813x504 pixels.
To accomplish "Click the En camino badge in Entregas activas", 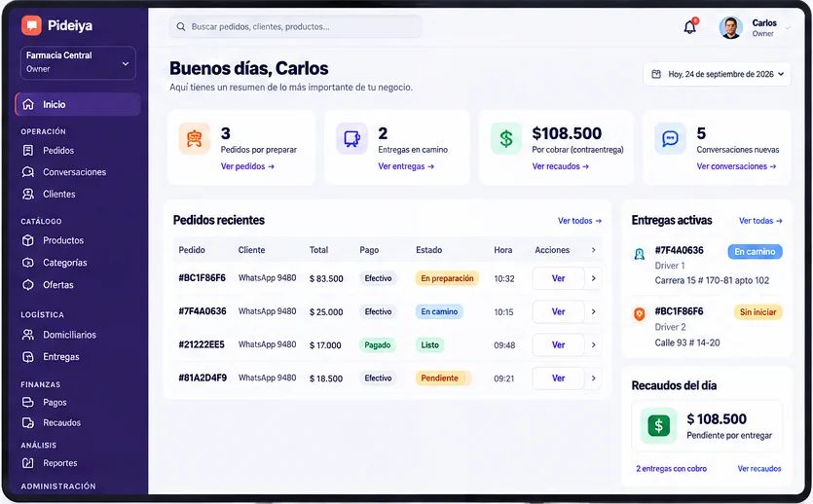I will (755, 252).
